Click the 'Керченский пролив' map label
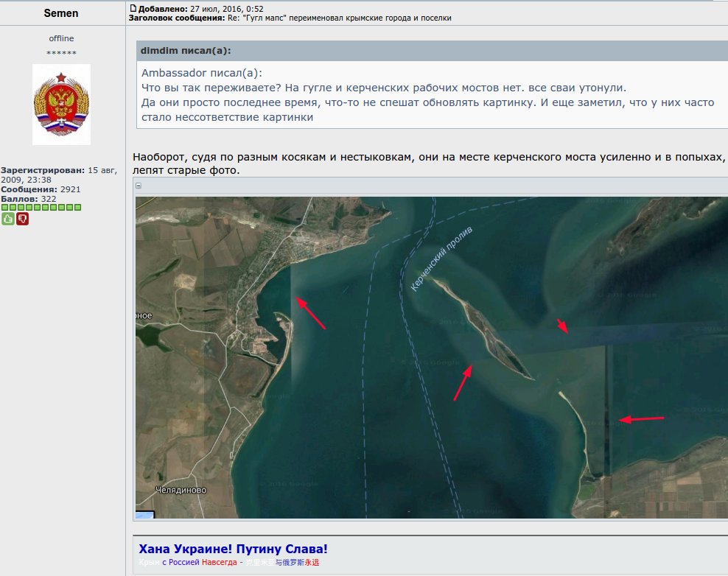 [441, 259]
